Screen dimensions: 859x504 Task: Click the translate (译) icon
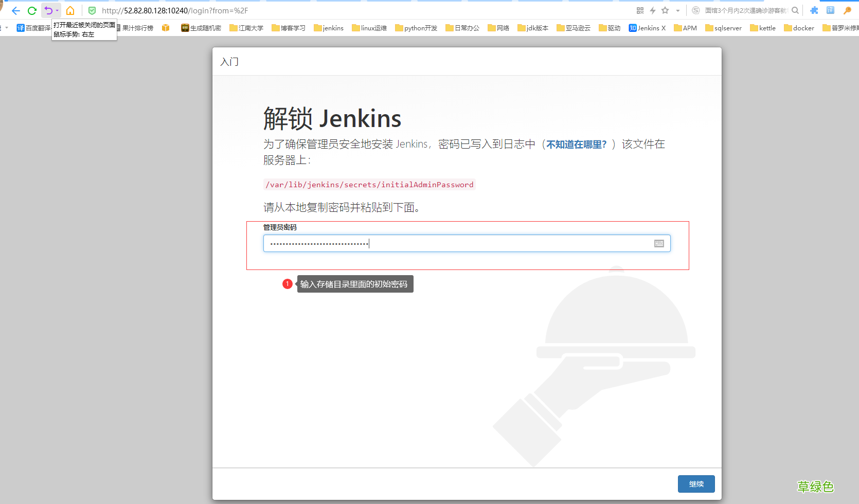[830, 10]
